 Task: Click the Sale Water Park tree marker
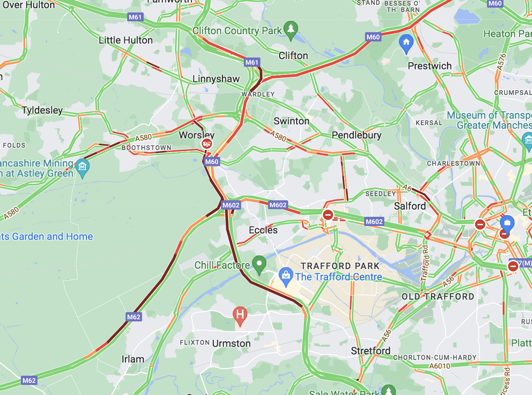389,391
